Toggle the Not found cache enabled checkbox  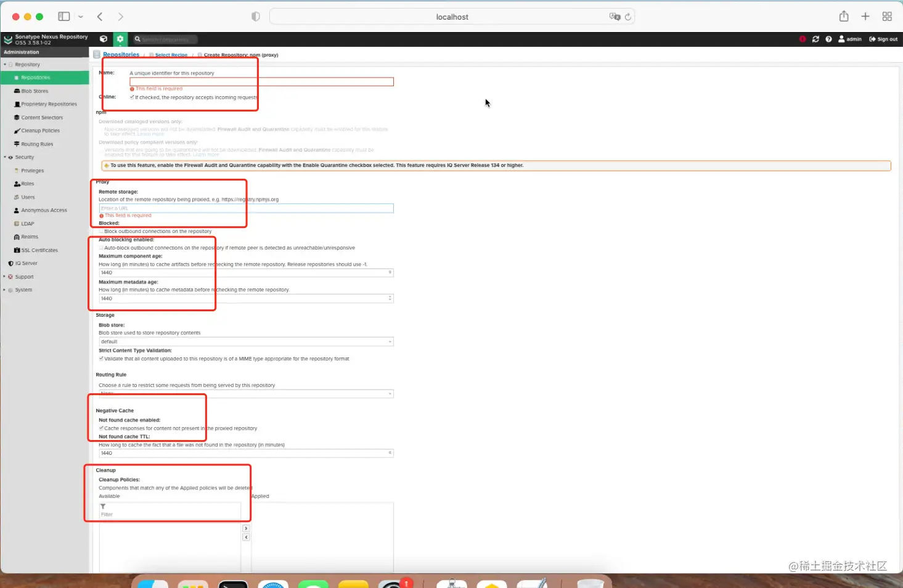[x=101, y=428]
